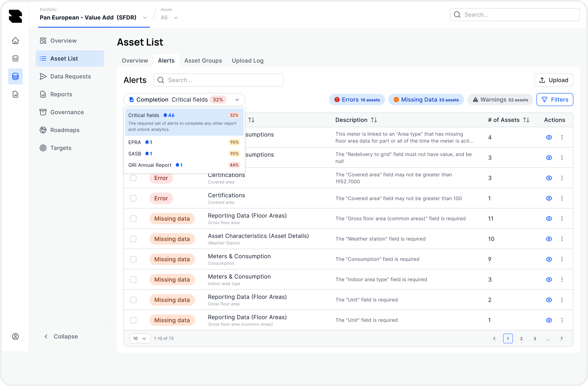Click the app logo at top left
The image size is (588, 386).
point(15,16)
